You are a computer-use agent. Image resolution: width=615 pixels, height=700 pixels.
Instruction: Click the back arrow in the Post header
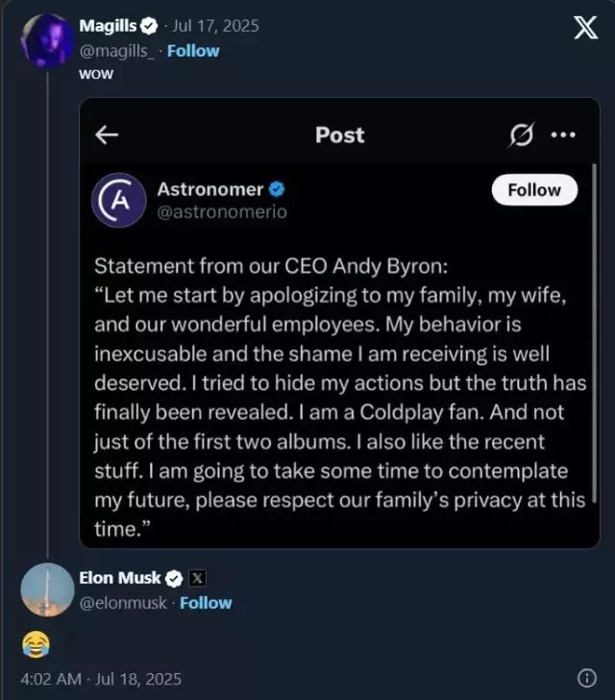(x=107, y=134)
